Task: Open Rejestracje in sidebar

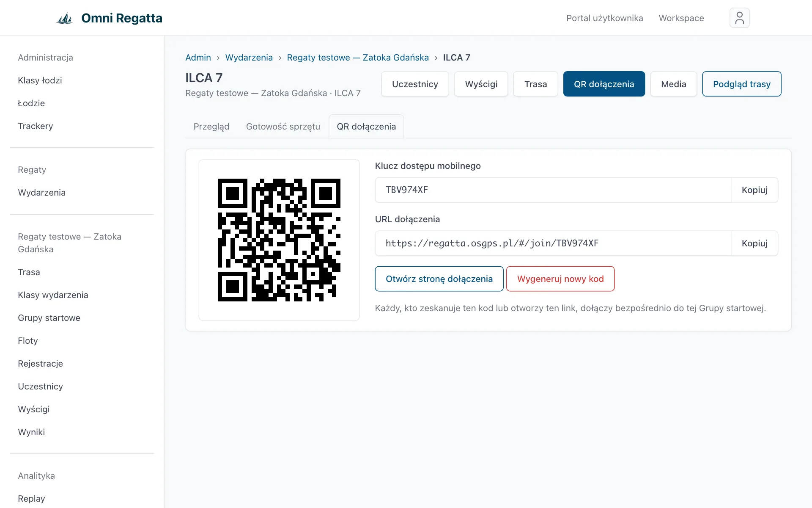Action: click(40, 364)
